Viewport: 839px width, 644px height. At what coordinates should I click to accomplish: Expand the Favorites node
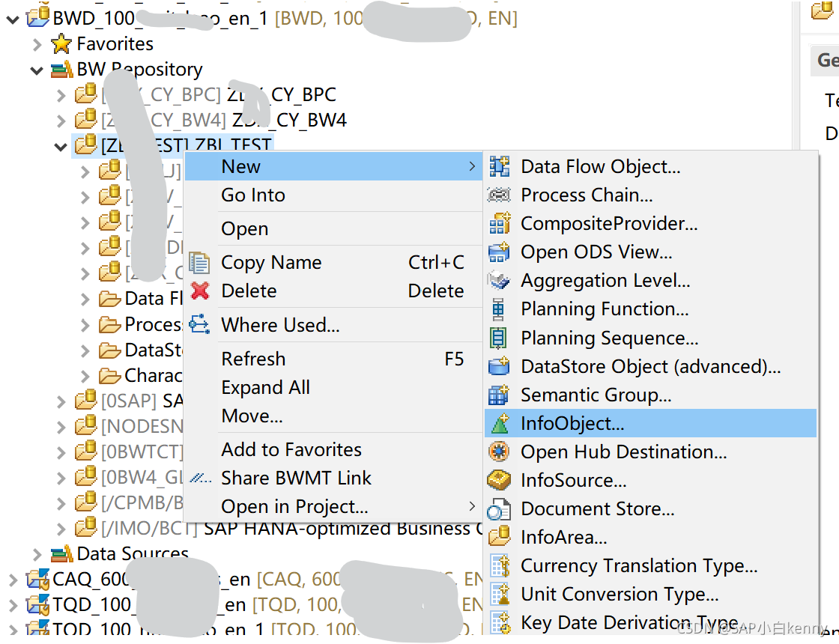coord(37,44)
